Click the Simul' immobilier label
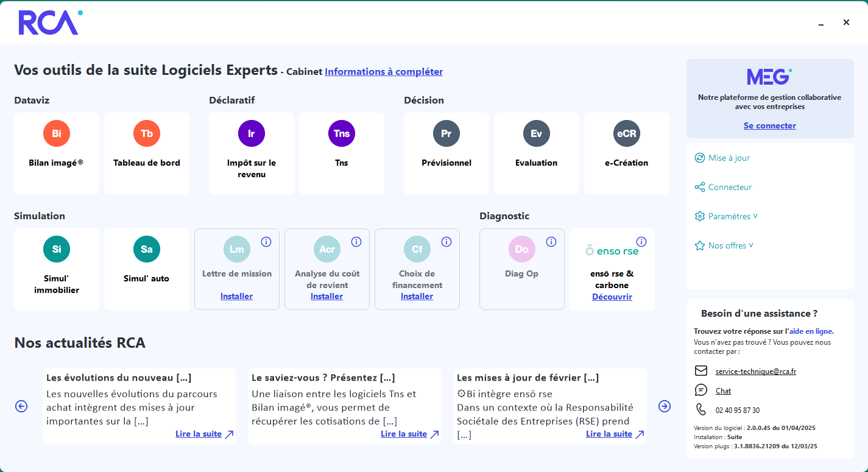The height and width of the screenshot is (472, 868). (57, 284)
